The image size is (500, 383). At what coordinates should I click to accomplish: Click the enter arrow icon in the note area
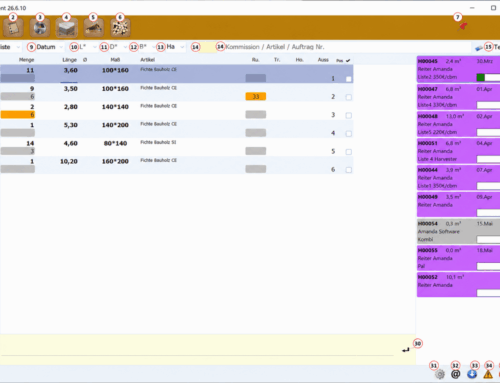point(405,350)
